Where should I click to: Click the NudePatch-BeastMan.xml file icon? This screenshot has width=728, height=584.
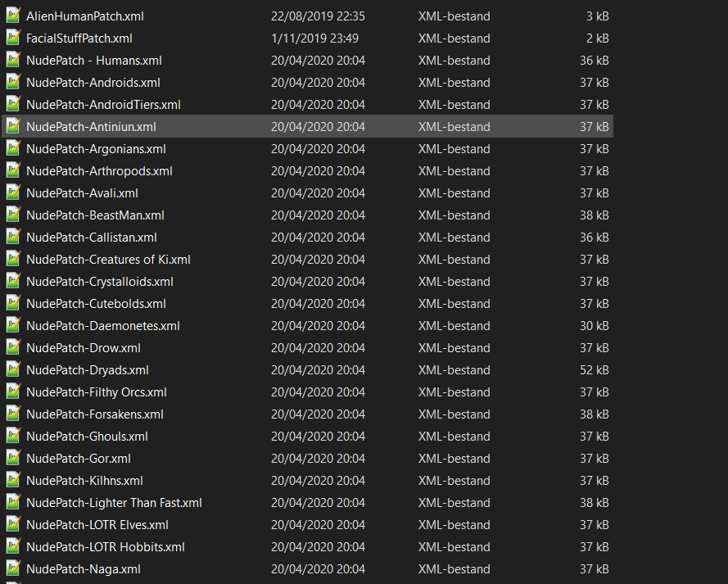click(13, 215)
